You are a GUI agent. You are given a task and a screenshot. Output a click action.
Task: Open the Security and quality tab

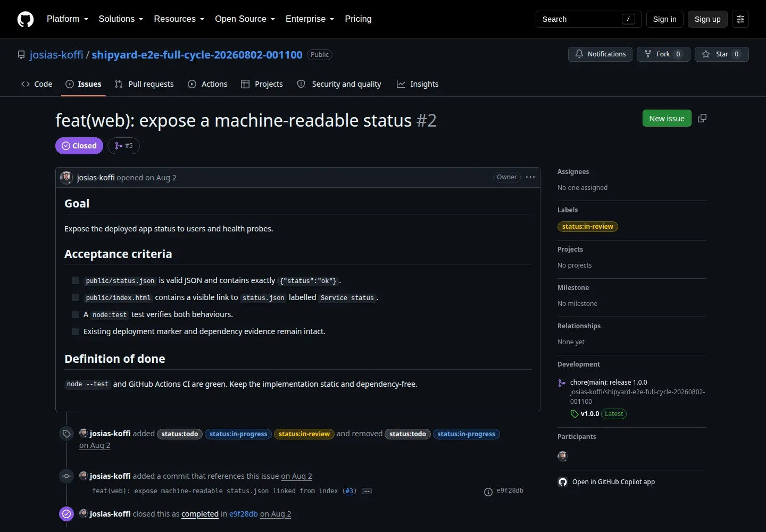click(x=339, y=84)
